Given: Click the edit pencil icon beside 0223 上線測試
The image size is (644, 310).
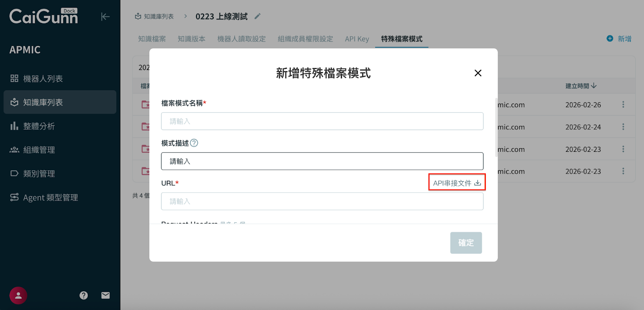Looking at the screenshot, I should pos(258,17).
